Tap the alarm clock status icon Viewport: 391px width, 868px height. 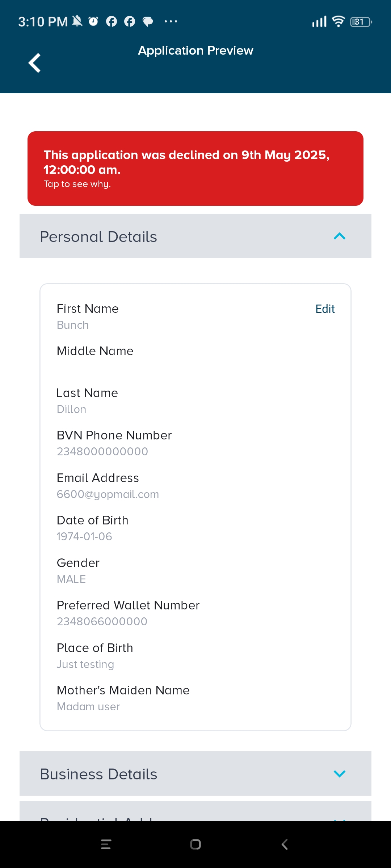[x=93, y=21]
